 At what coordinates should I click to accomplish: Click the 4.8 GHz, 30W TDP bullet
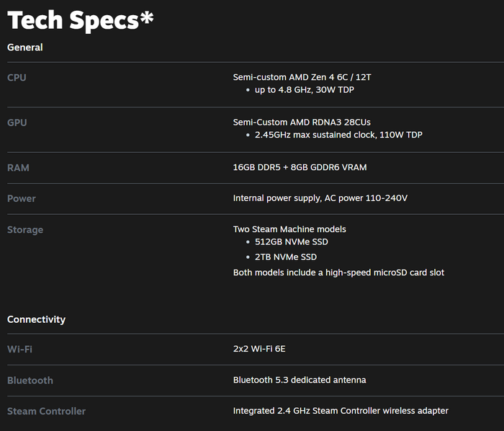pyautogui.click(x=305, y=90)
